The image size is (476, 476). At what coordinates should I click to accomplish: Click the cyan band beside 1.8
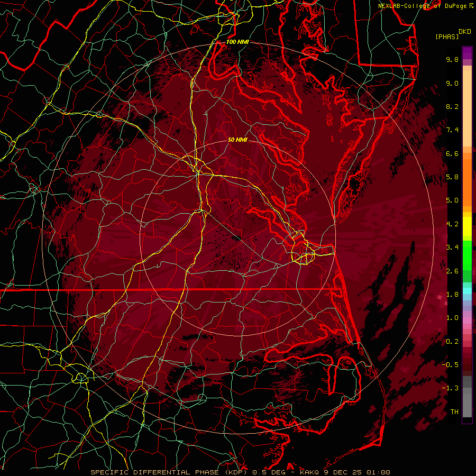467,291
